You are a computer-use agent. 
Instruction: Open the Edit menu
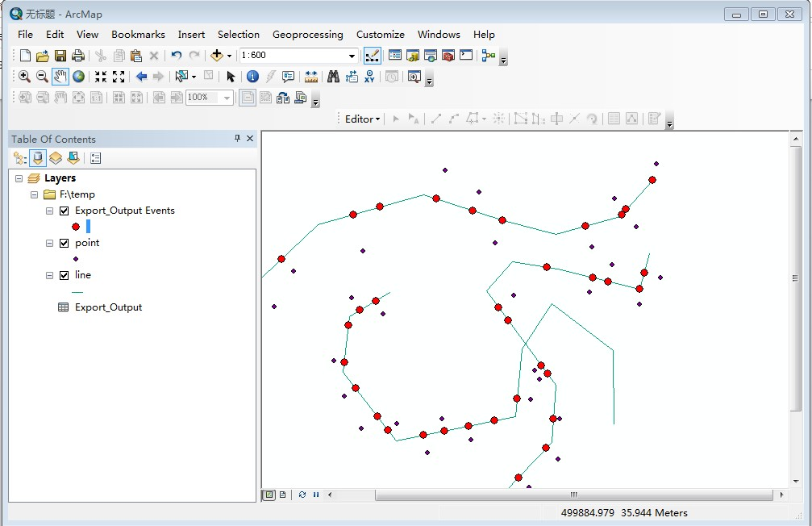pos(55,34)
